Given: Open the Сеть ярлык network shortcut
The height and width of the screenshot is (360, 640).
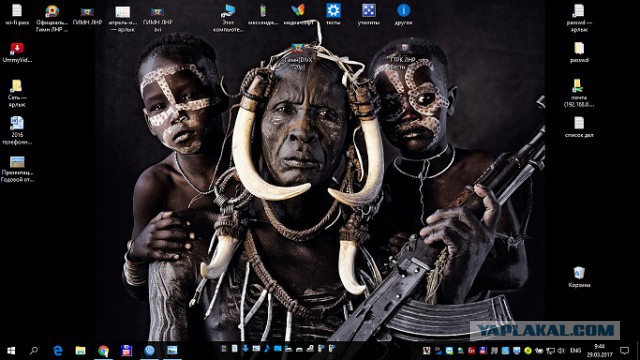Looking at the screenshot, I should click(17, 93).
